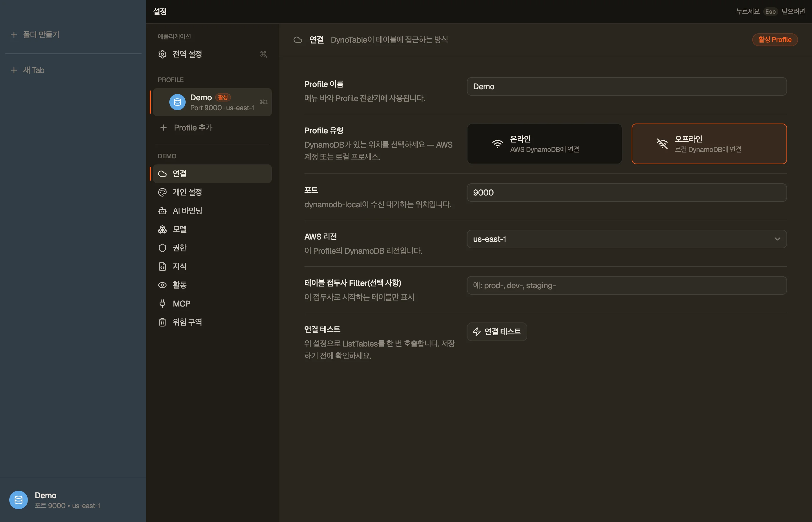Viewport: 812px width, 522px height.
Task: Click the '이 접두사로 시작하는 테이블만 표시' hint
Action: 359,297
